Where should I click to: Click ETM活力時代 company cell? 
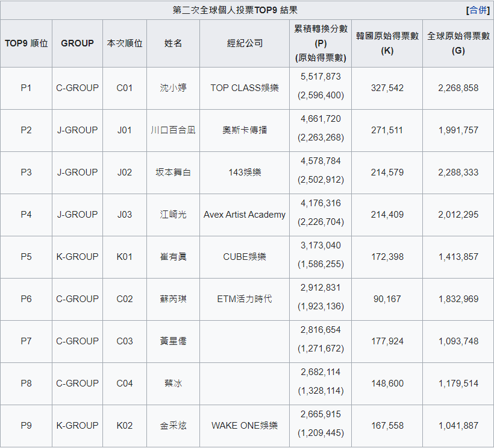pyautogui.click(x=245, y=299)
